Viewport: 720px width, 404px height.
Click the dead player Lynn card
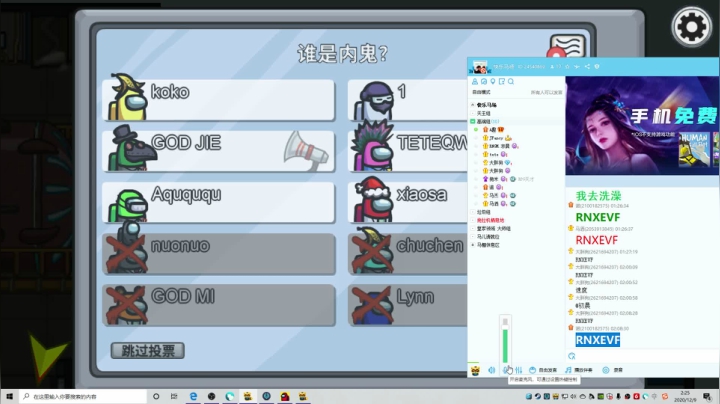click(x=408, y=305)
